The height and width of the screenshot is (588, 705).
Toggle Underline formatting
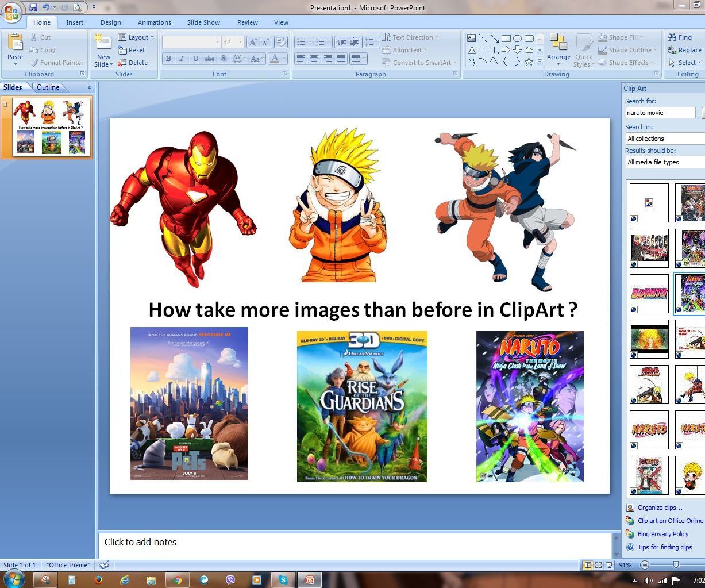(195, 59)
